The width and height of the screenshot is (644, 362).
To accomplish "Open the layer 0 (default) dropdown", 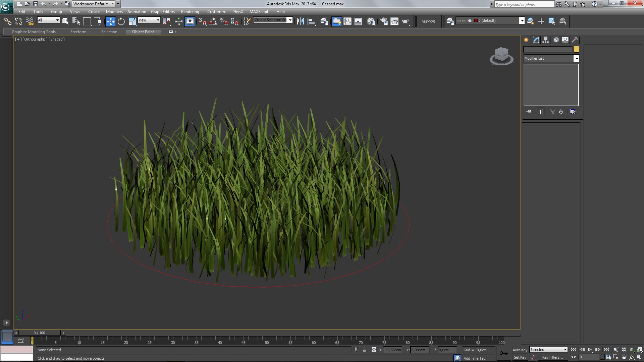I will [x=522, y=21].
